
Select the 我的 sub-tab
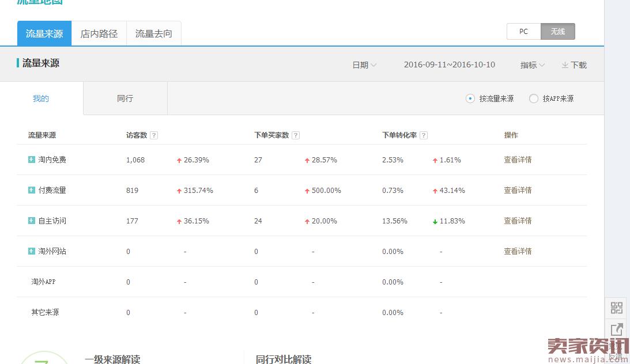pyautogui.click(x=41, y=98)
